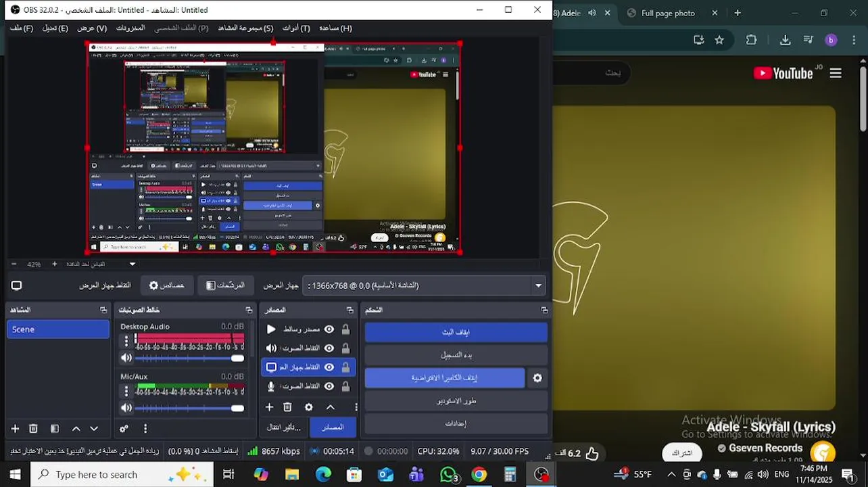Zoom in preview with plus icon
Viewport: 868px width, 487px height.
click(x=55, y=264)
